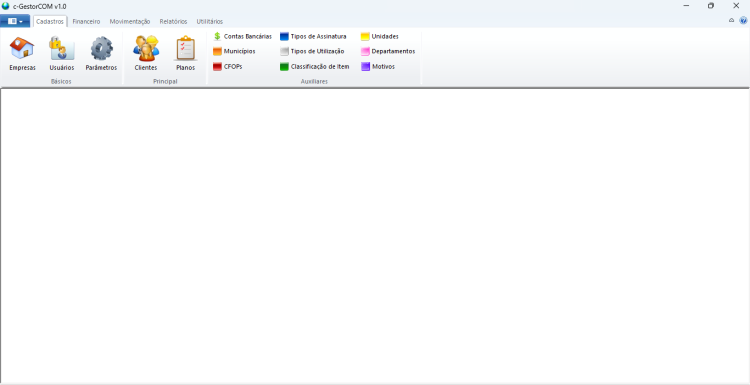Switch to the Relatórios tab
Image resolution: width=750 pixels, height=385 pixels.
click(174, 22)
